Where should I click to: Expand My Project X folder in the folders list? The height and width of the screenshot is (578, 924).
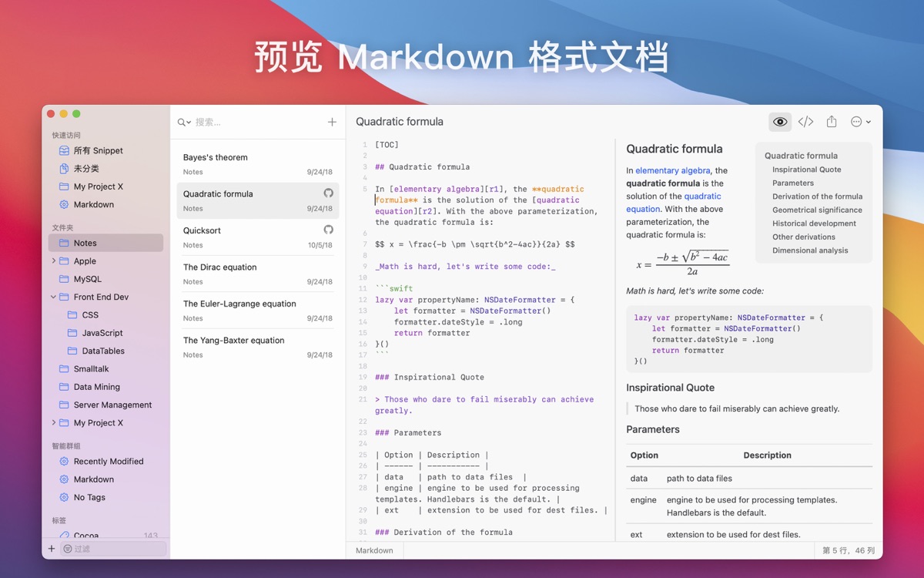point(53,422)
